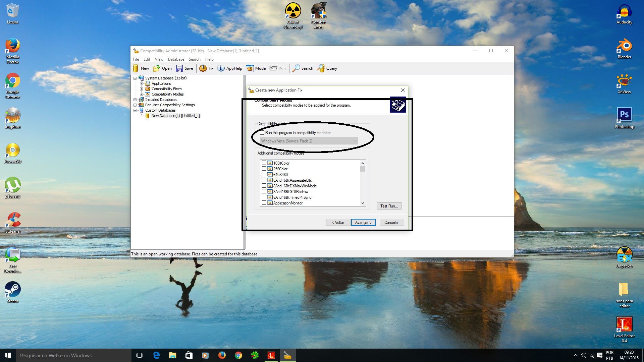Open Microsoft Edge from the taskbar
Viewport: 644px width, 362px height.
[x=156, y=355]
